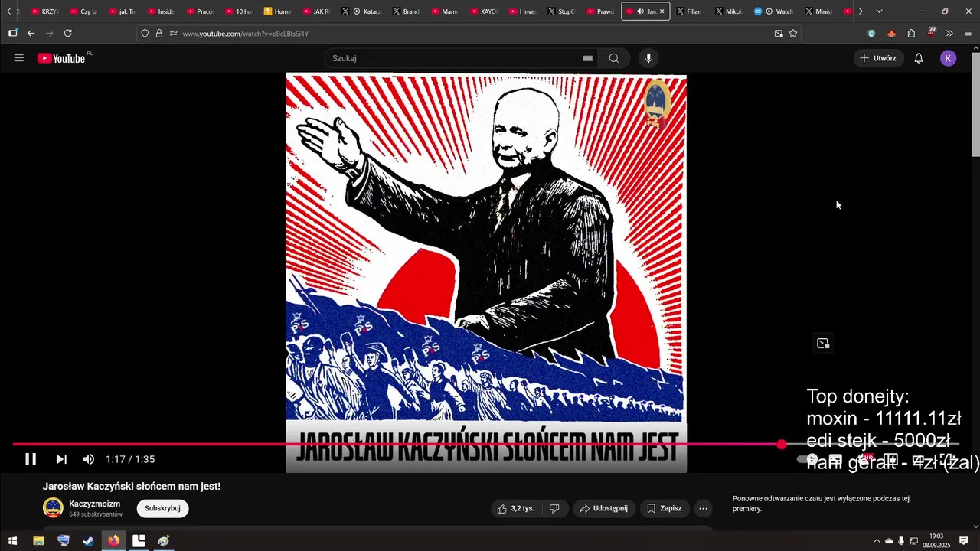Start voice search with microphone icon

tap(648, 58)
